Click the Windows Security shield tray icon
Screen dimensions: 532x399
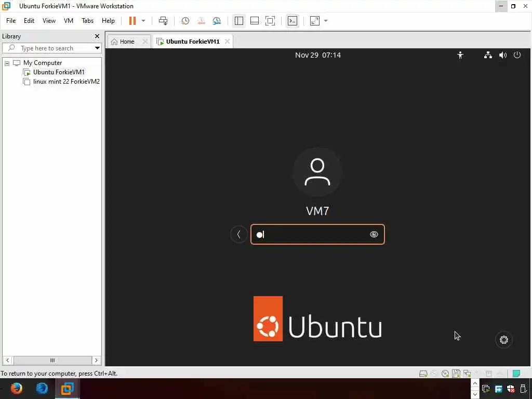(511, 389)
